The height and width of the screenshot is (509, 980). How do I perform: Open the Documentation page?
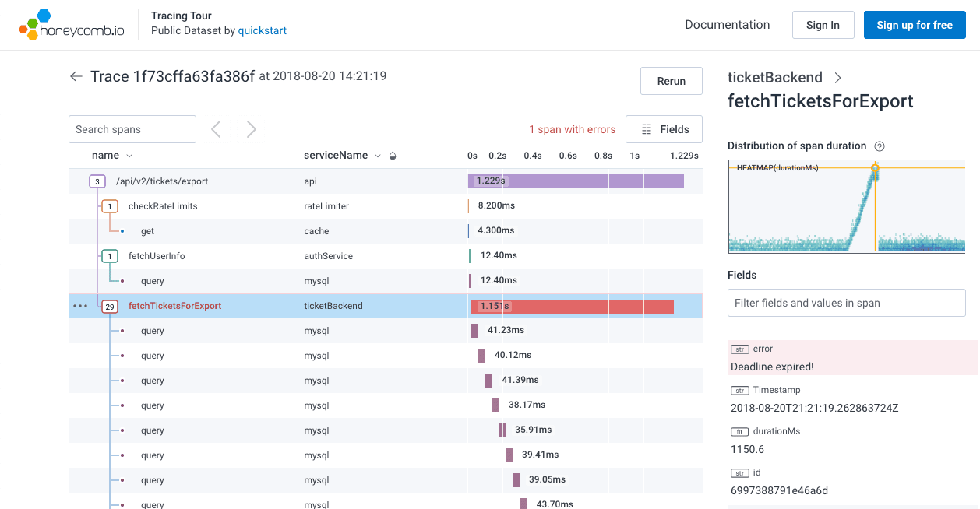point(727,25)
